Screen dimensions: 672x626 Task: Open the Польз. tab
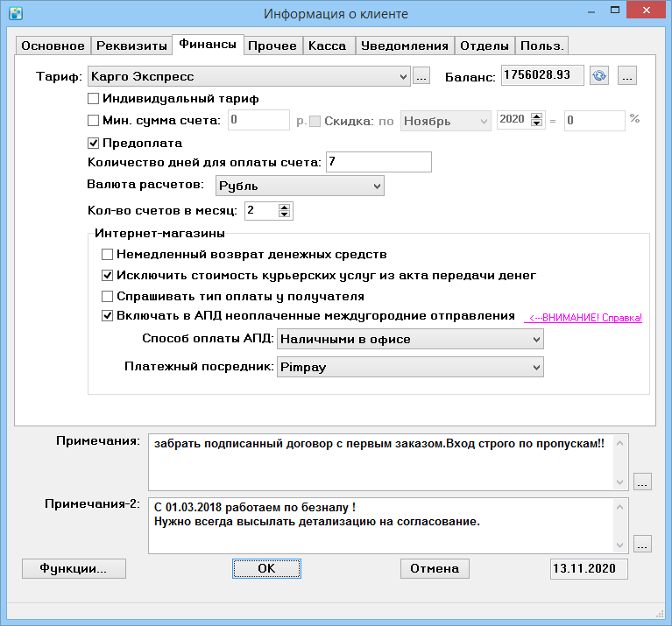coord(541,46)
